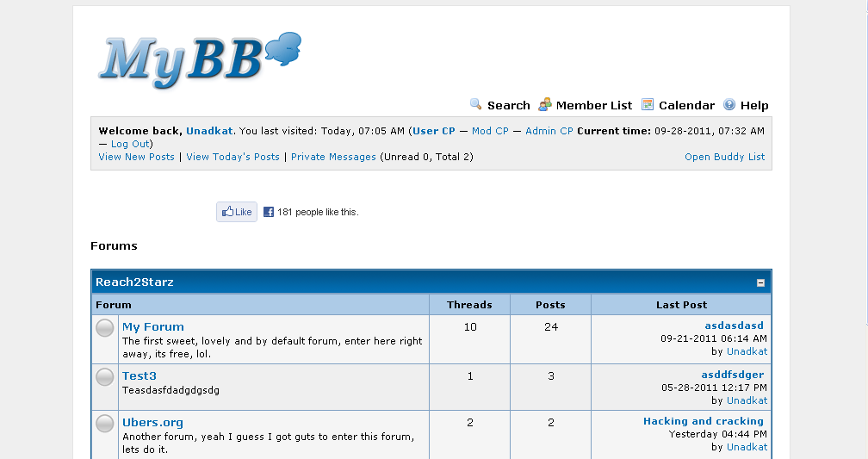Screen dimensions: 868x459
Task: Click the My Forum post count 24
Action: click(x=551, y=327)
